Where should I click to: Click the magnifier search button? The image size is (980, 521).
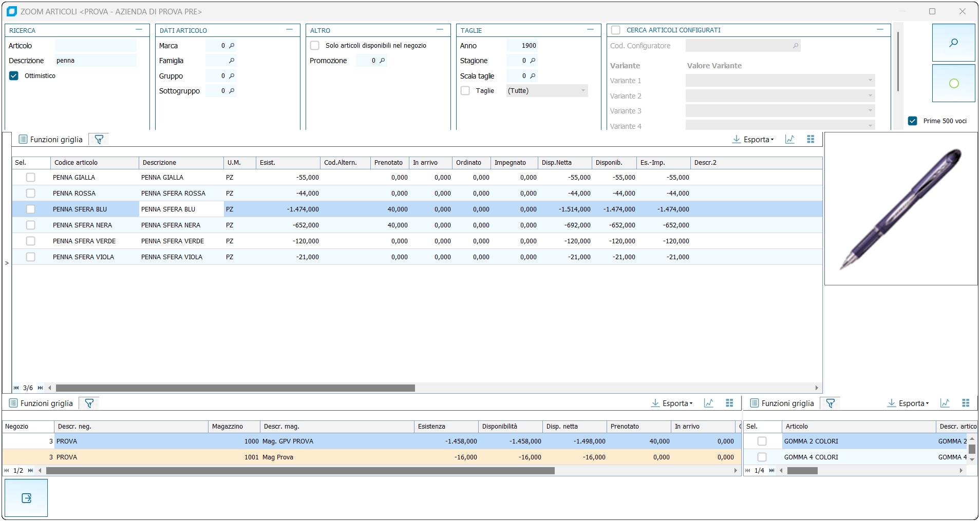pyautogui.click(x=953, y=43)
